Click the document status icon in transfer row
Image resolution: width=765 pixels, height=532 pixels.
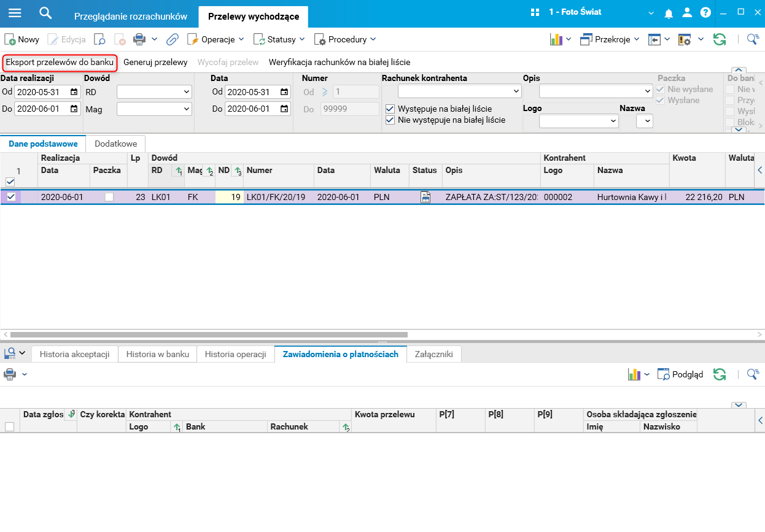[425, 197]
